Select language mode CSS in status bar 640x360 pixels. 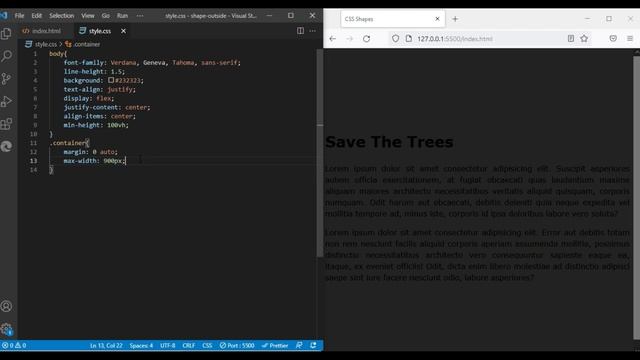pos(207,345)
